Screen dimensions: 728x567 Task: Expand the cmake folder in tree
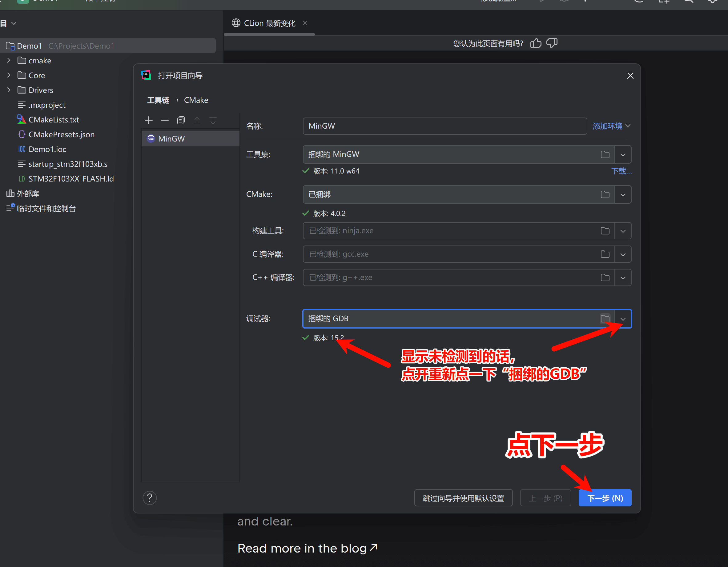[9, 61]
